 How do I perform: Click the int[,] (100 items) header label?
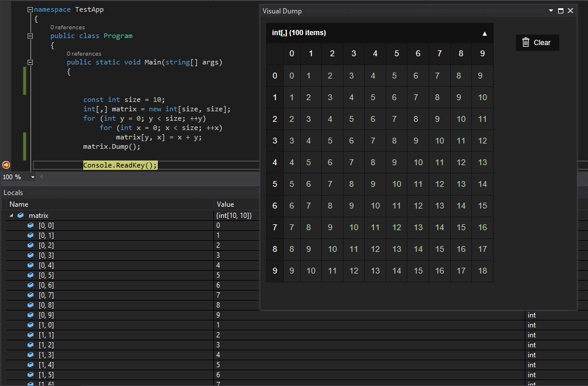pyautogui.click(x=299, y=33)
